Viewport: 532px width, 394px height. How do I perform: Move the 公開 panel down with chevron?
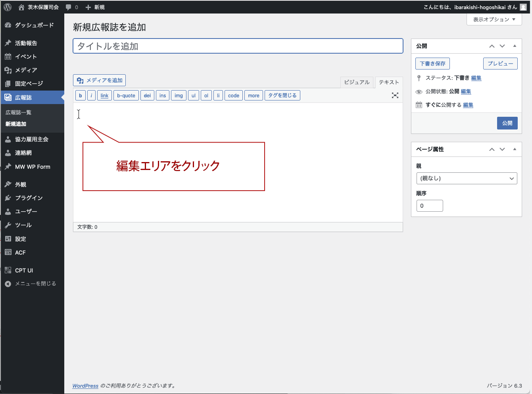[502, 46]
